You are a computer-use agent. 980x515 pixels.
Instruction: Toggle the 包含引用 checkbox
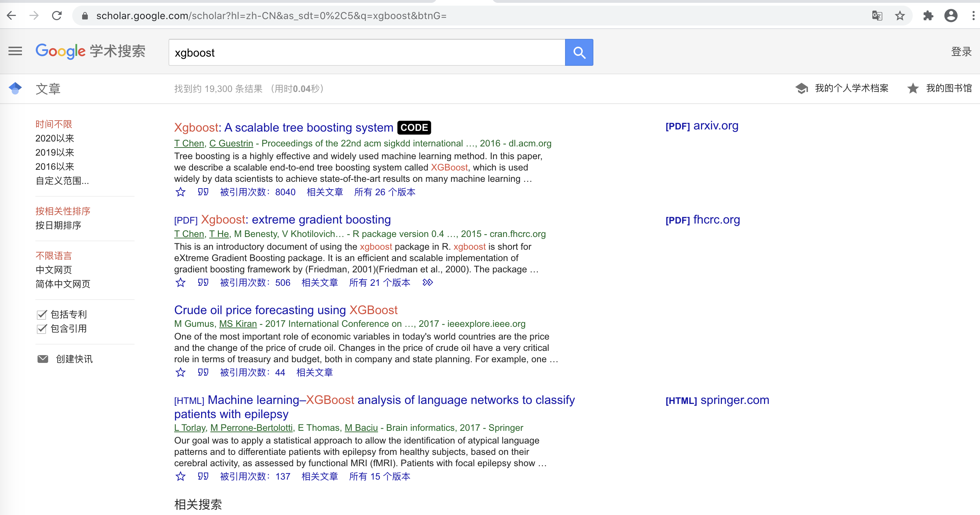(41, 329)
